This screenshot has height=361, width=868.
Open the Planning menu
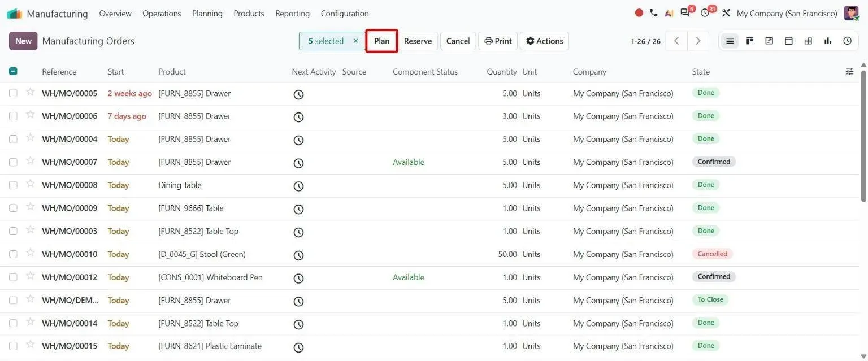click(x=207, y=13)
